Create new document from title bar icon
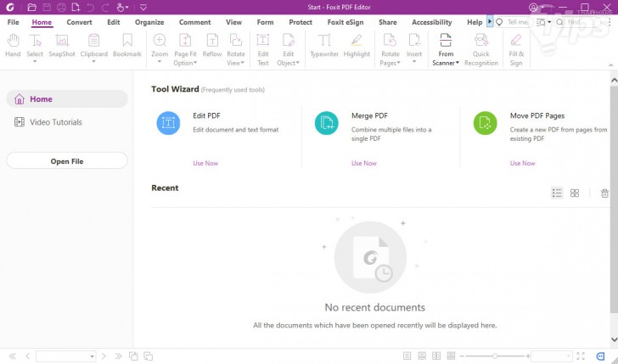This screenshot has width=618, height=364. [x=76, y=7]
